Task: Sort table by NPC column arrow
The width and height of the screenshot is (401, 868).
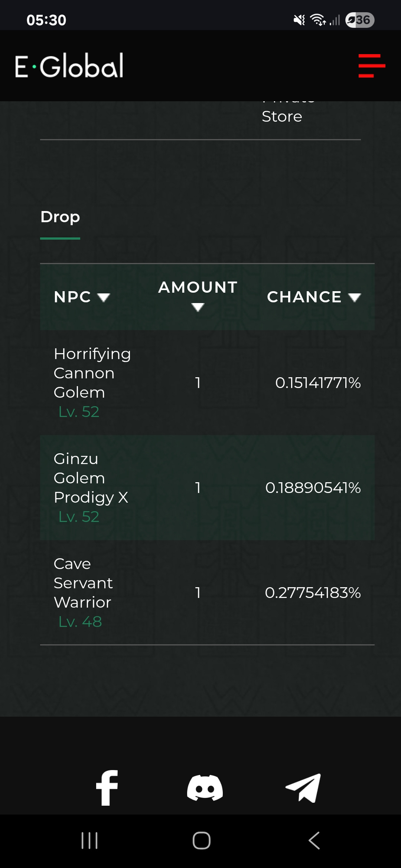Action: tap(104, 297)
